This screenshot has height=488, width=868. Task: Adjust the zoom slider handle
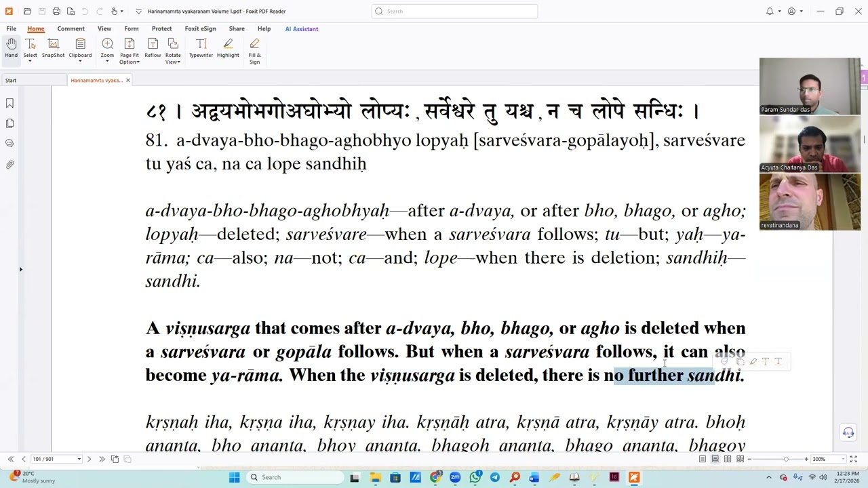tap(786, 459)
